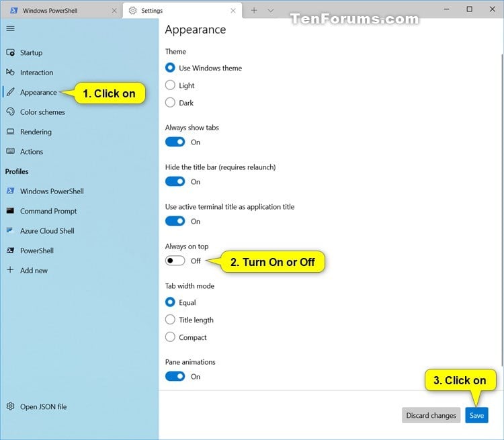Click the Discard changes button
This screenshot has width=504, height=440.
click(x=431, y=415)
